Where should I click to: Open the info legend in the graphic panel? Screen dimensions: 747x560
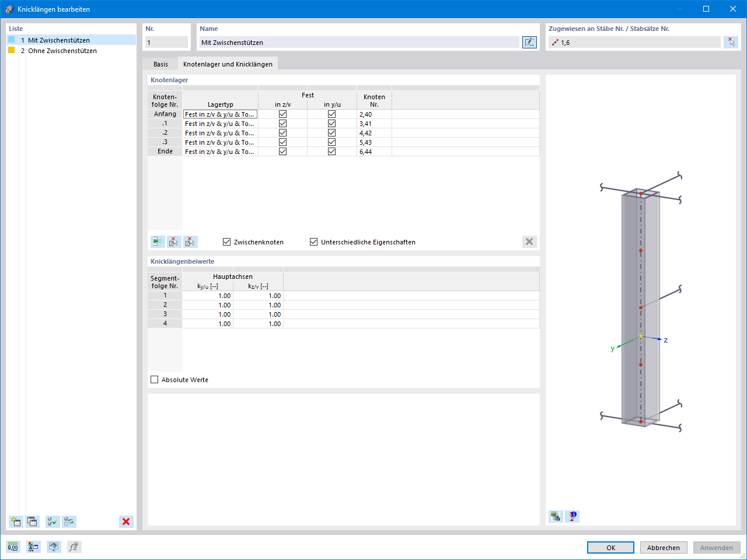pos(572,516)
